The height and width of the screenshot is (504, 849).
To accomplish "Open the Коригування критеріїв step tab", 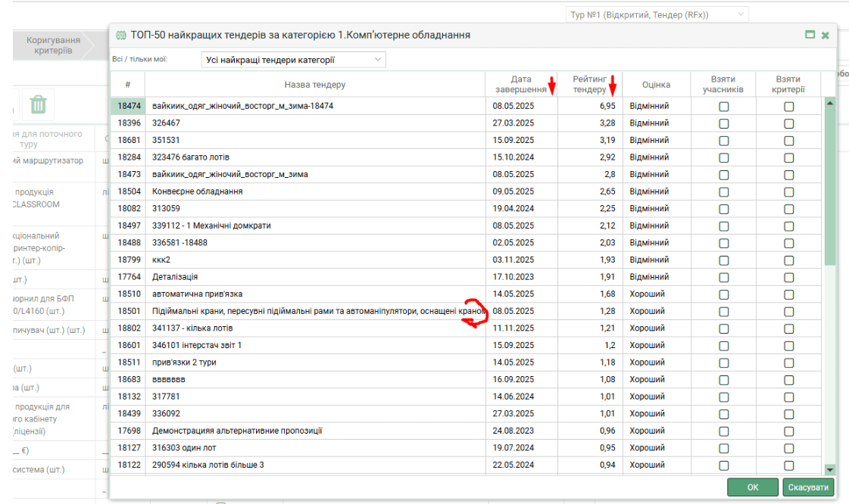I will 53,45.
